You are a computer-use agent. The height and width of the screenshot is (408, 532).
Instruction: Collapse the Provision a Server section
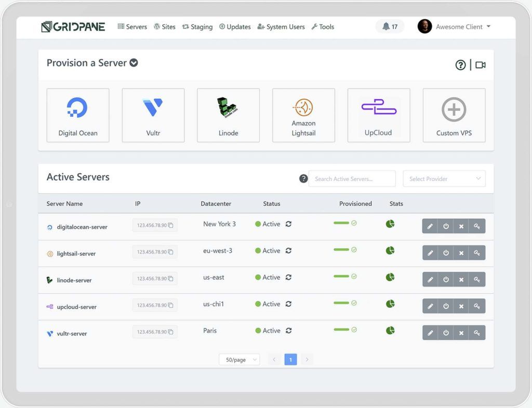click(x=134, y=63)
